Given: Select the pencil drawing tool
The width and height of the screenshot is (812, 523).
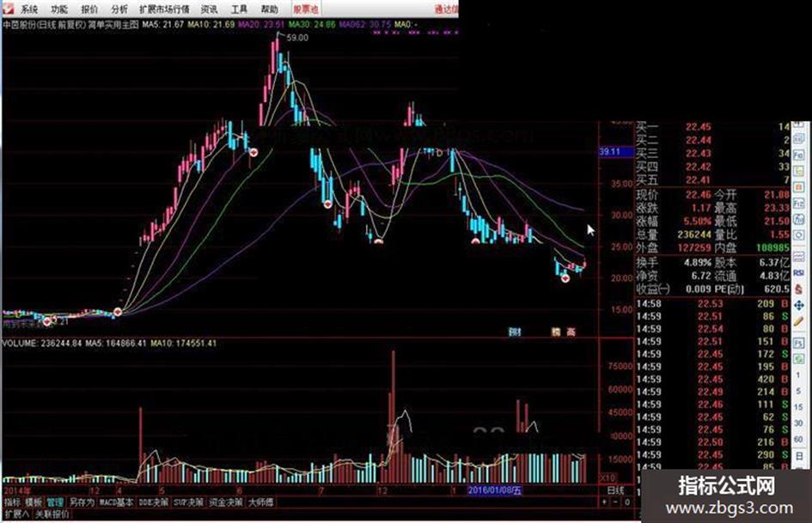Looking at the screenshot, I should pyautogui.click(x=798, y=322).
